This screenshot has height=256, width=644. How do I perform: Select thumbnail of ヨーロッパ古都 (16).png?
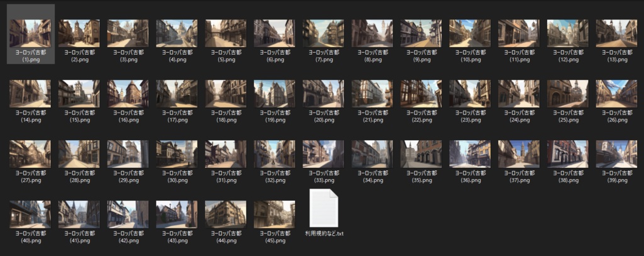coord(128,94)
